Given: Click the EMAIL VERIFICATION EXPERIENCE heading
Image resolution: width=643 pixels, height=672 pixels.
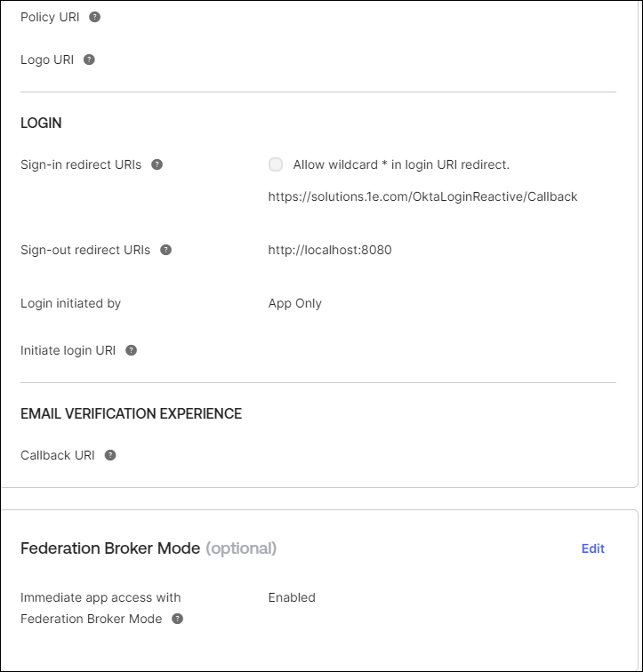Looking at the screenshot, I should coord(131,413).
